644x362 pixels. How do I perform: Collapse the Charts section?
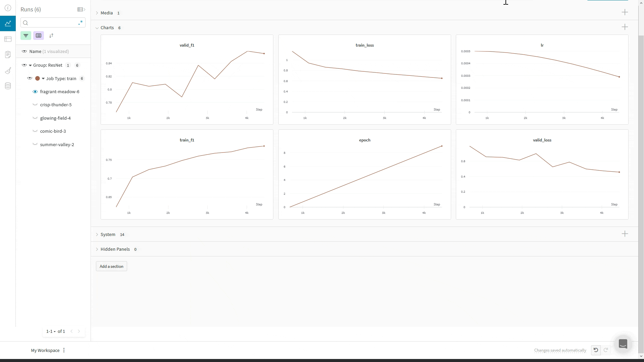point(97,27)
